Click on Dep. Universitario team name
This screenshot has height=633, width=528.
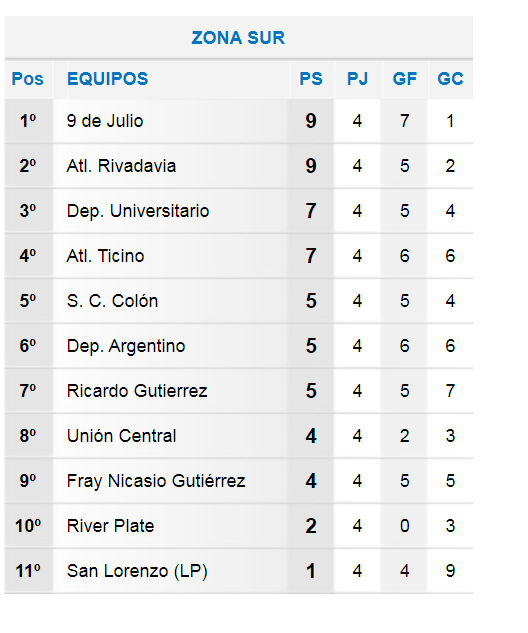pos(138,211)
